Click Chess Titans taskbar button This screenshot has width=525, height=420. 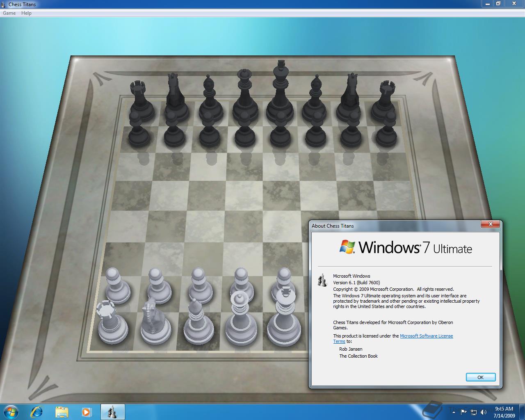[112, 412]
